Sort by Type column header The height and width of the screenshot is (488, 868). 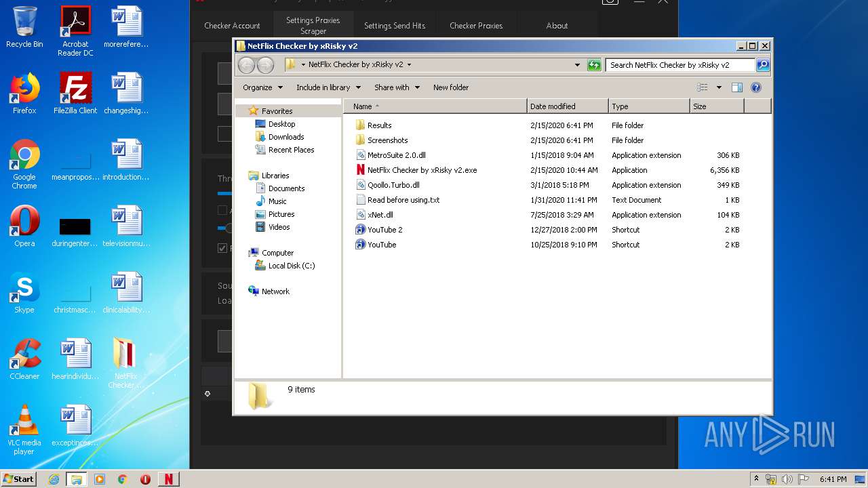coord(649,106)
